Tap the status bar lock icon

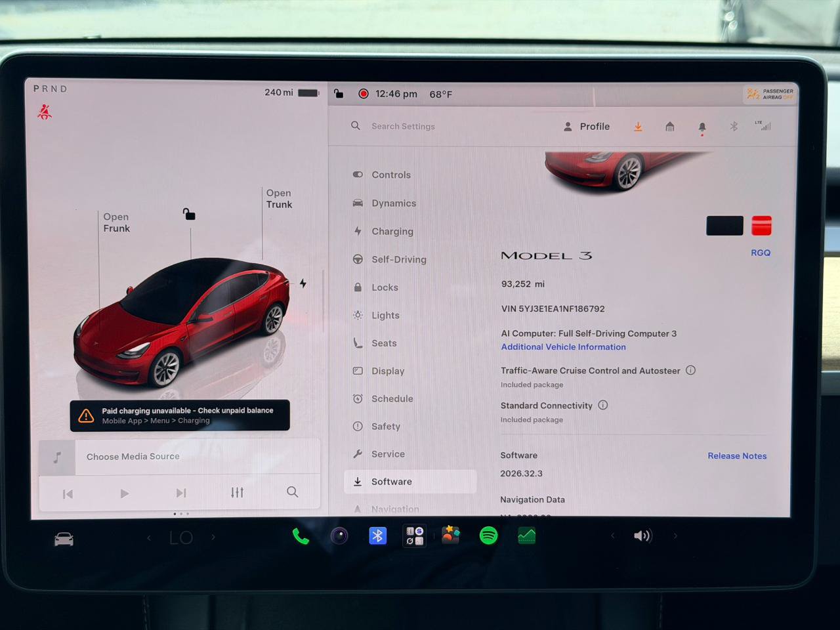339,93
